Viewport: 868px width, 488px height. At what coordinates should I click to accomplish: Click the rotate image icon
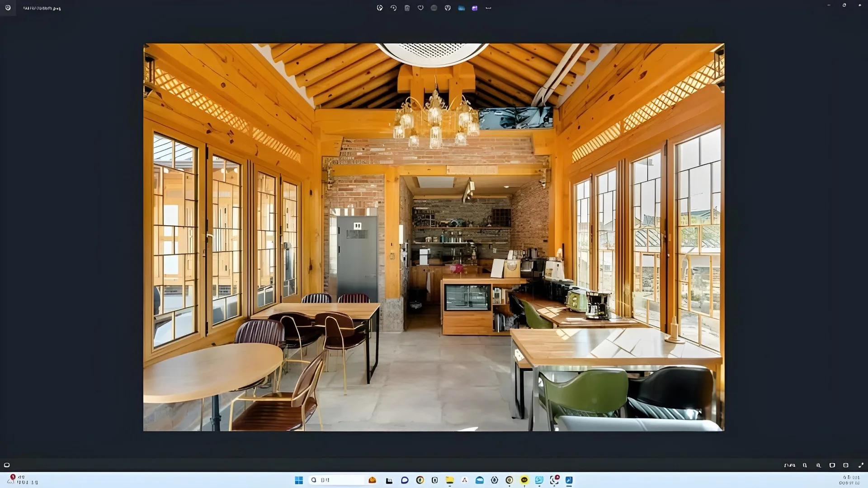[393, 8]
